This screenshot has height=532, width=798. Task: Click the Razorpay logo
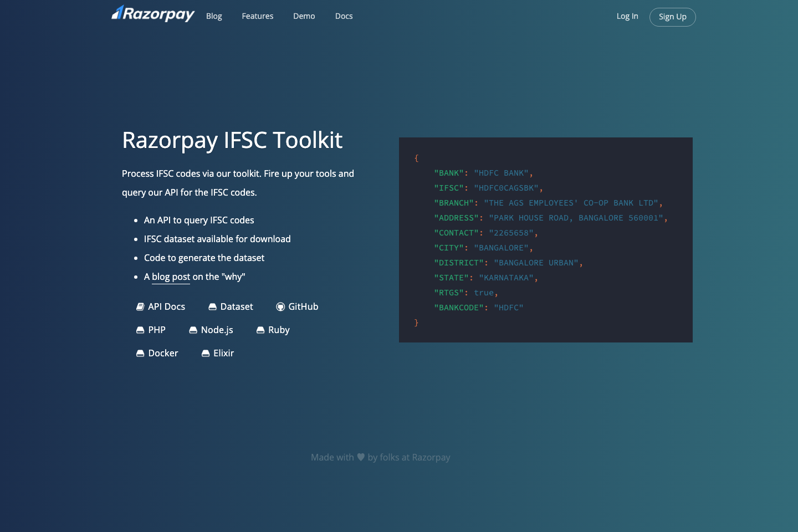pyautogui.click(x=153, y=14)
